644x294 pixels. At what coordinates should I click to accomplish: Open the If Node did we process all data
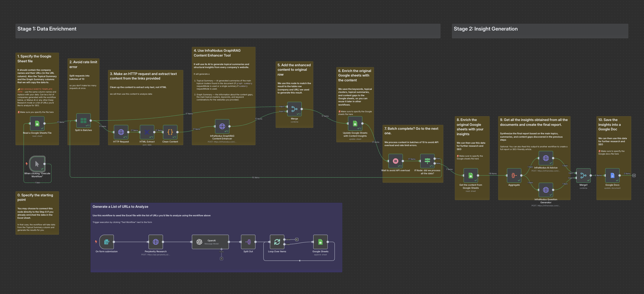point(427,161)
